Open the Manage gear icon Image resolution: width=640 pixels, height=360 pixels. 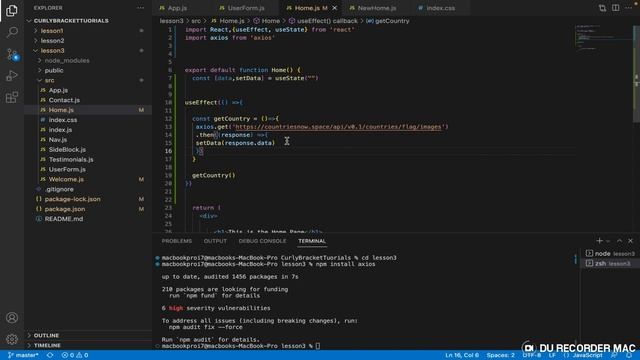point(12,339)
